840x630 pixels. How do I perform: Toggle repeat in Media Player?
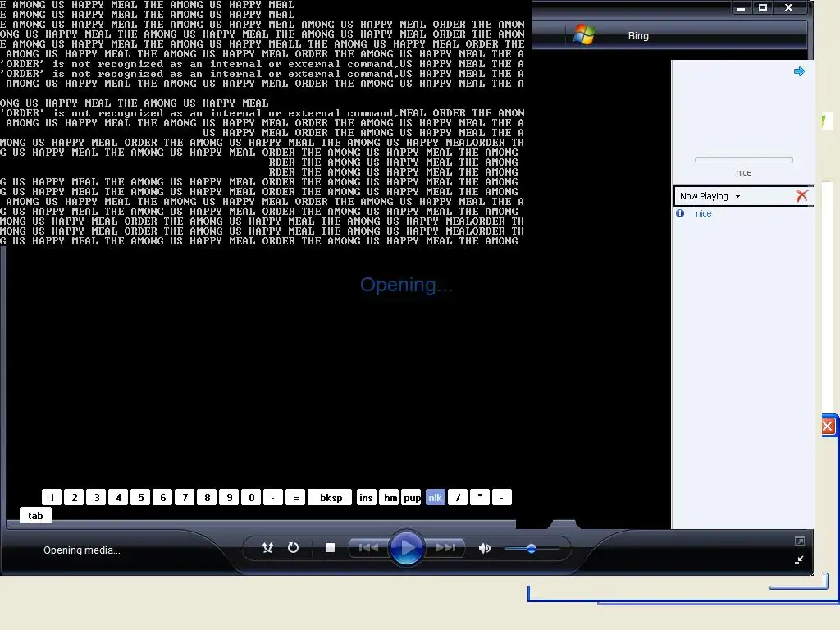pos(293,547)
